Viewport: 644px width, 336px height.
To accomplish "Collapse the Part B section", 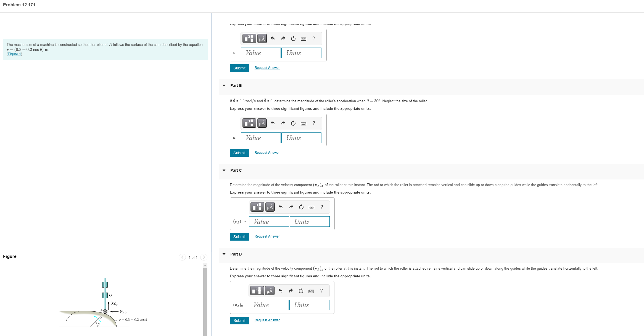I will pyautogui.click(x=224, y=85).
